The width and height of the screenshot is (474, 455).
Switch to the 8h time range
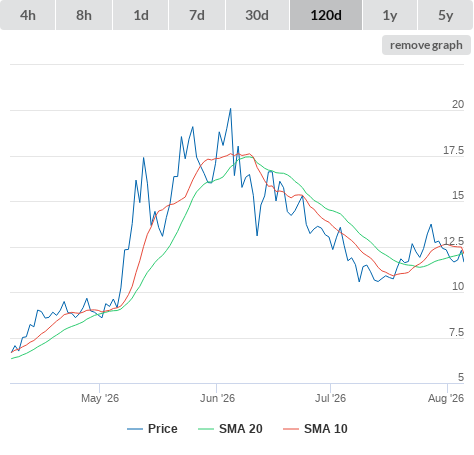click(x=84, y=15)
